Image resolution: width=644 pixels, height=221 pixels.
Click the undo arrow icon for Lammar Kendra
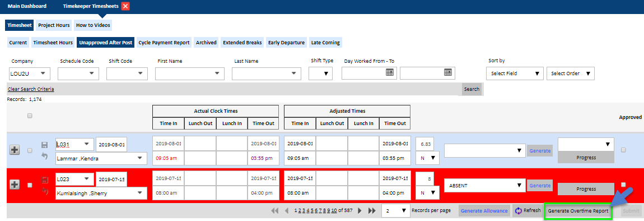tap(45, 156)
